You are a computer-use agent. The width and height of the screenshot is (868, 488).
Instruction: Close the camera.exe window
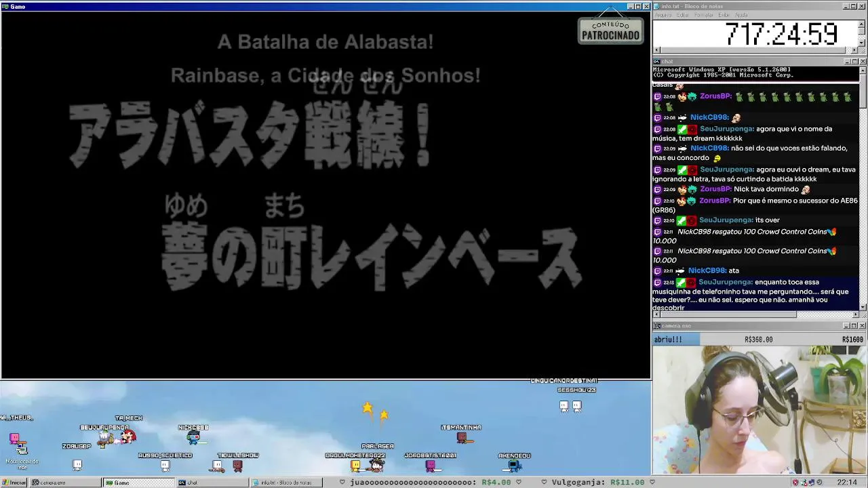pyautogui.click(x=863, y=325)
